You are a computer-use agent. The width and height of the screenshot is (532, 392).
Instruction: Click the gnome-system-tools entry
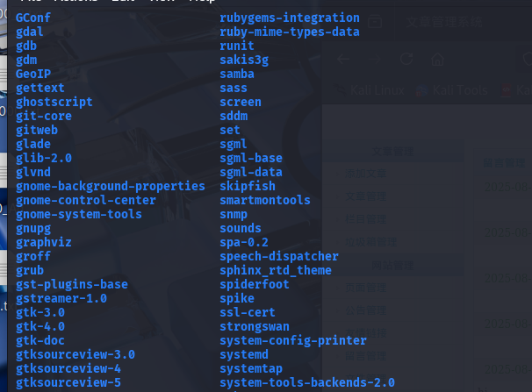79,215
